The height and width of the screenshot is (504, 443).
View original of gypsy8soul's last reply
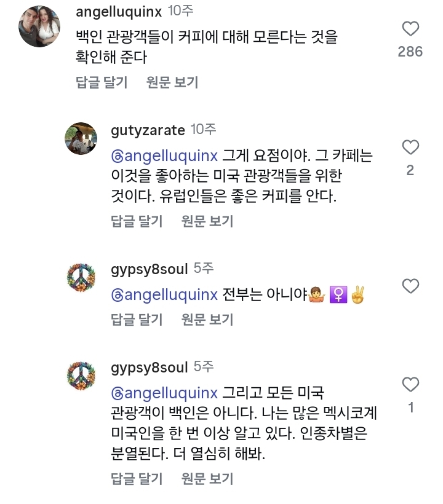207,479
